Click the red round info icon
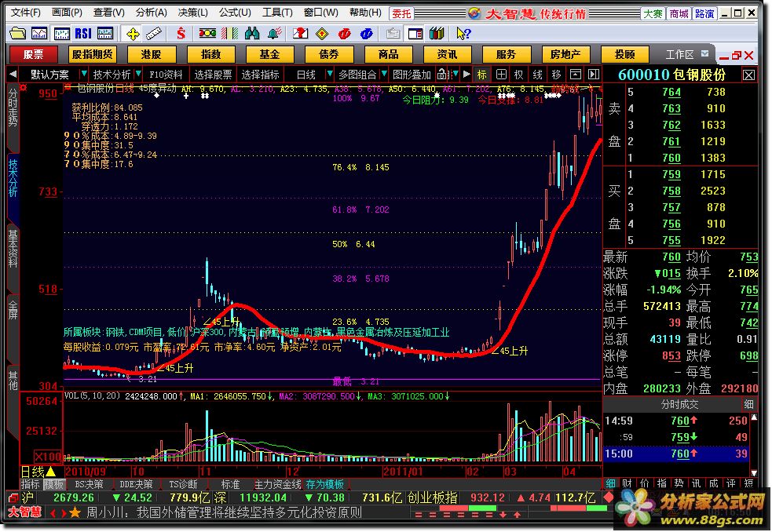 coord(344,34)
